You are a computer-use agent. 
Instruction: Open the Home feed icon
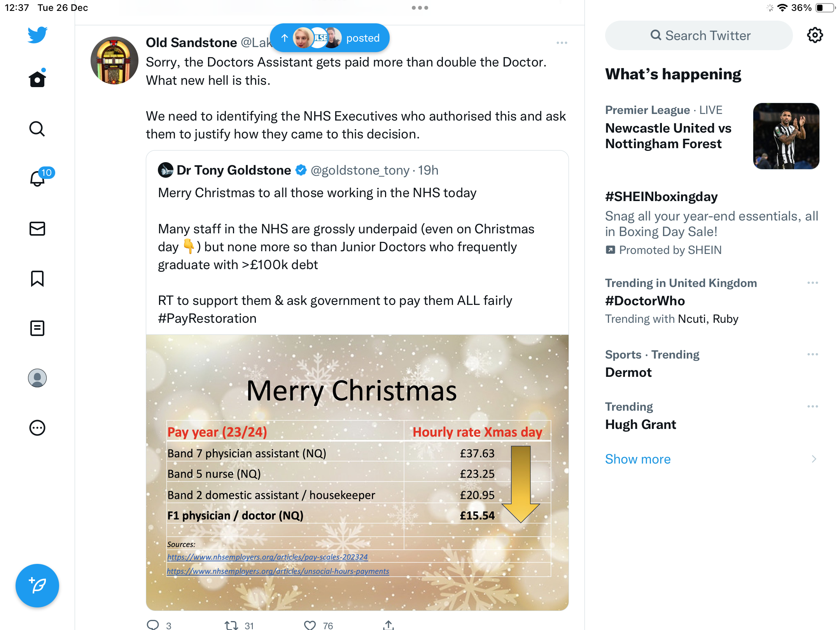tap(37, 79)
